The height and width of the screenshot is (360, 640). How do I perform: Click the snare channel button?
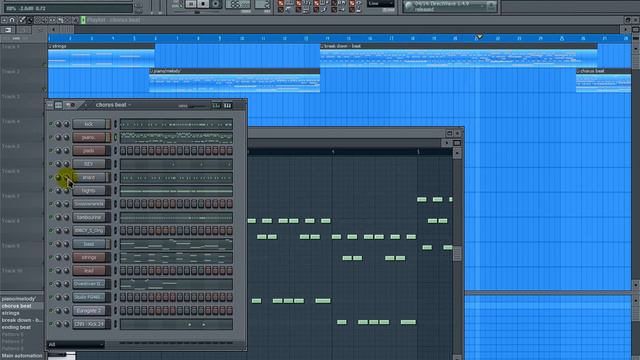point(89,178)
